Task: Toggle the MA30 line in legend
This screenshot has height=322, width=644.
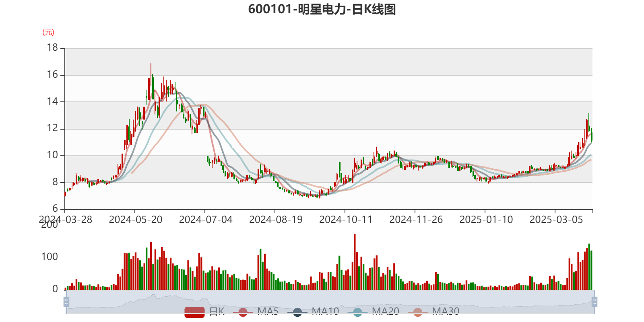Action: (433, 312)
